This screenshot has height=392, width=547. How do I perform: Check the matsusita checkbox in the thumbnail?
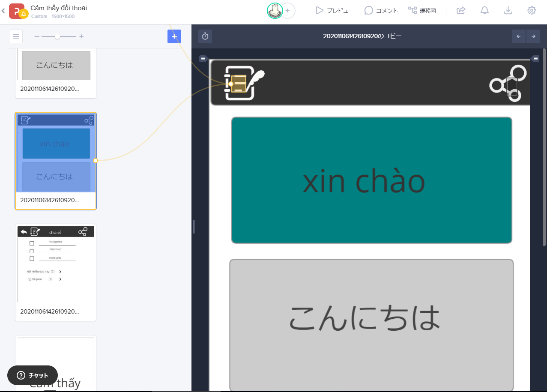pos(32,258)
